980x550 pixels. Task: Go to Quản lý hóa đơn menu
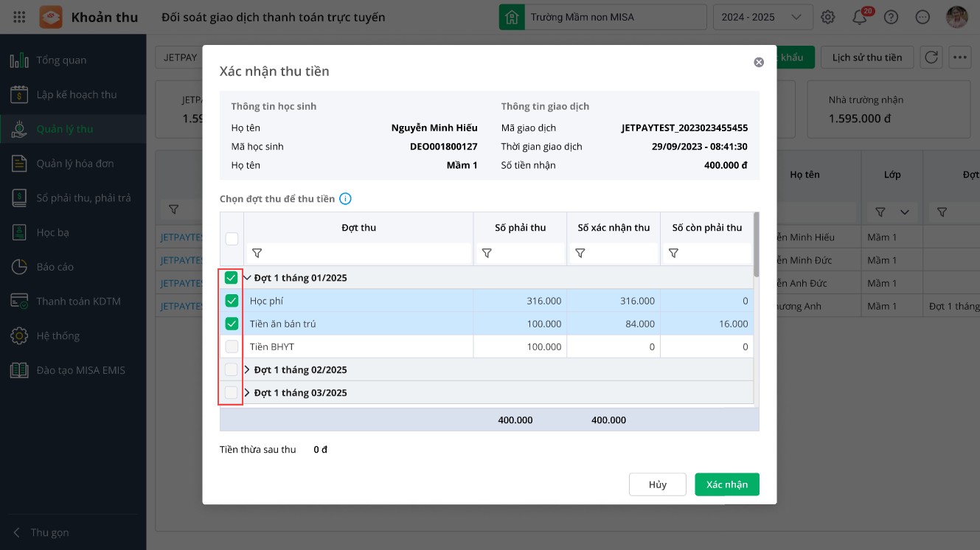[x=75, y=164]
